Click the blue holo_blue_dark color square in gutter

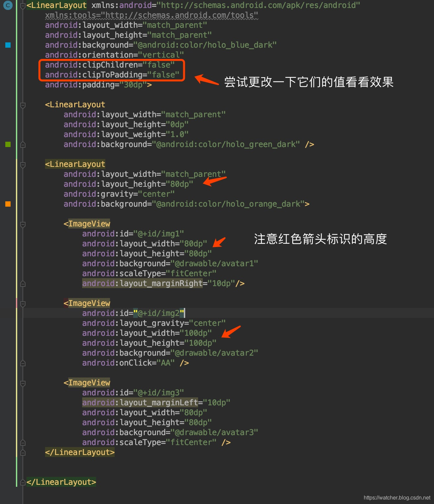(8, 45)
